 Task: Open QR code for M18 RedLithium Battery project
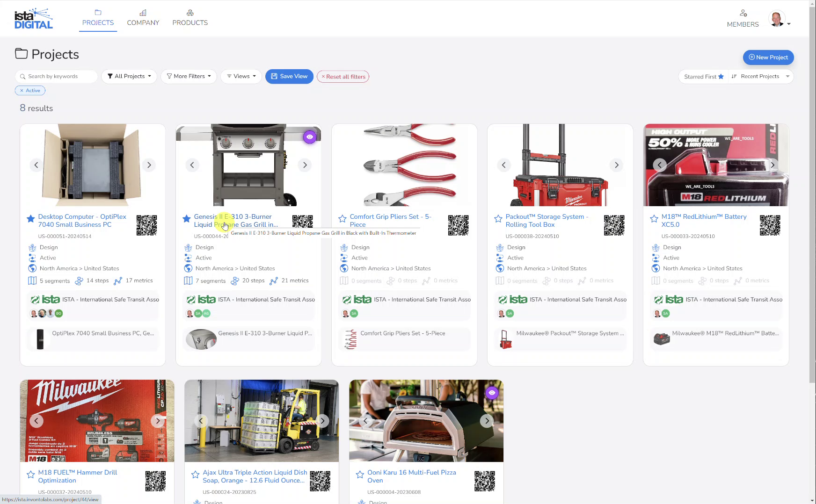770,225
